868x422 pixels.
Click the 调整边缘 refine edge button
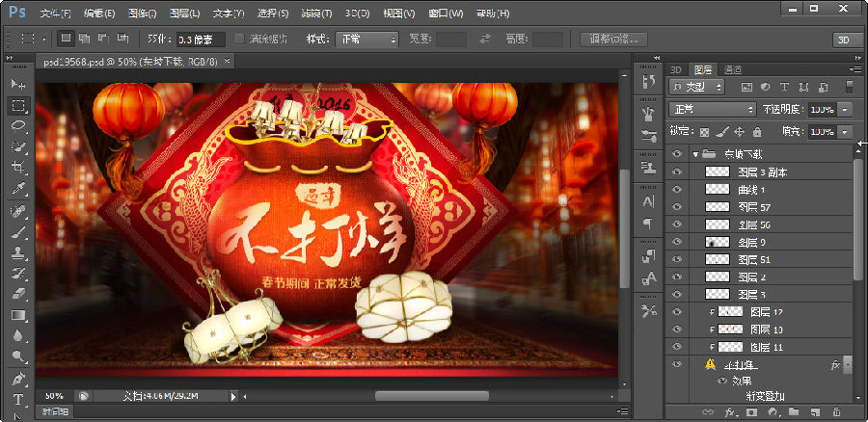[611, 40]
